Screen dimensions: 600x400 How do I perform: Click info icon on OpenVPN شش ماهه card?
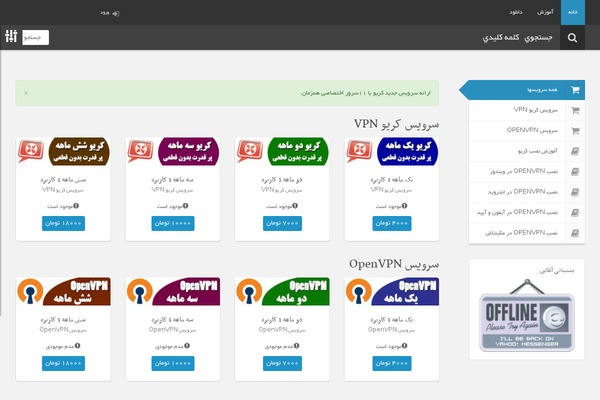[x=78, y=346]
